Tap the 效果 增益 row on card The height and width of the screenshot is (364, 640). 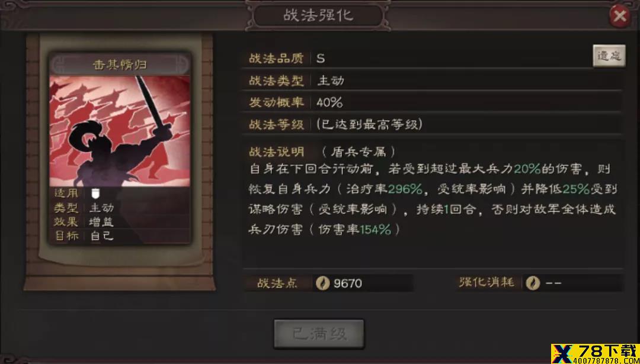(x=120, y=222)
